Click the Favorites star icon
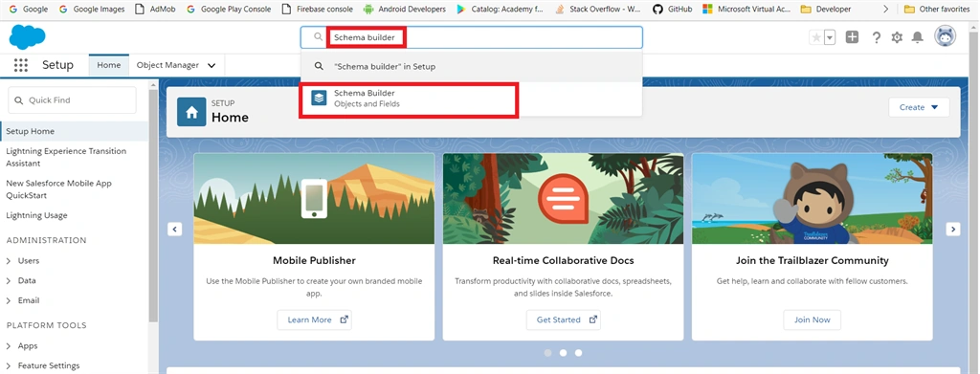980x374 pixels. click(816, 37)
